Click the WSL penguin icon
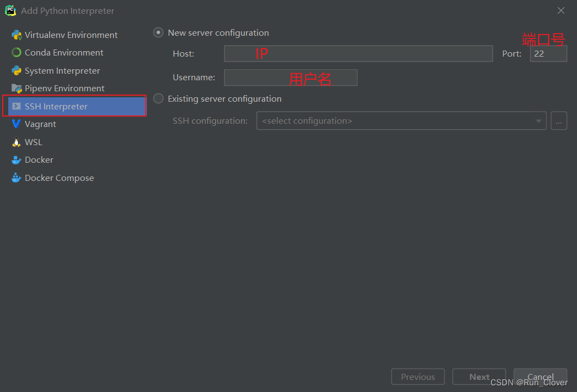This screenshot has width=577, height=392. pos(17,142)
